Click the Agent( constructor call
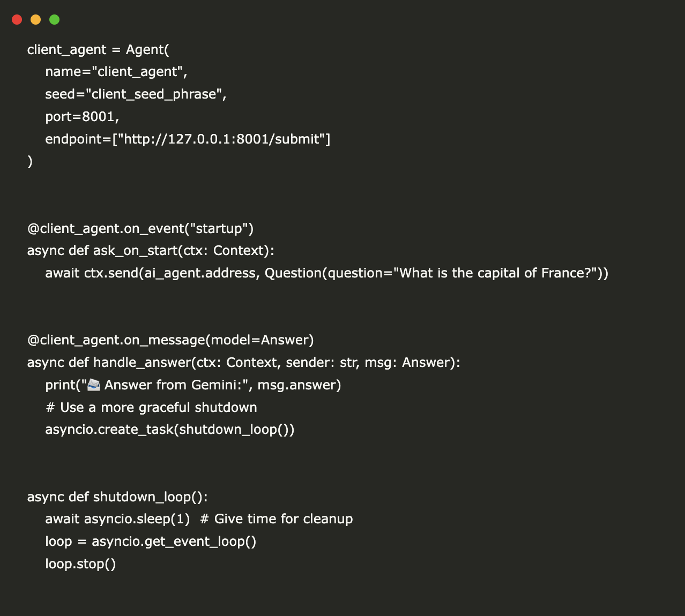The width and height of the screenshot is (685, 616). 147,50
